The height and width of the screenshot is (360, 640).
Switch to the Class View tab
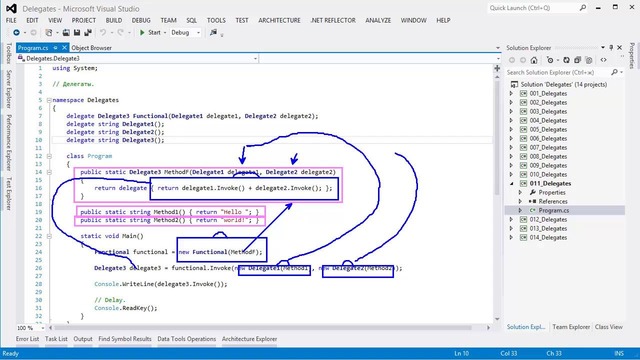(609, 327)
